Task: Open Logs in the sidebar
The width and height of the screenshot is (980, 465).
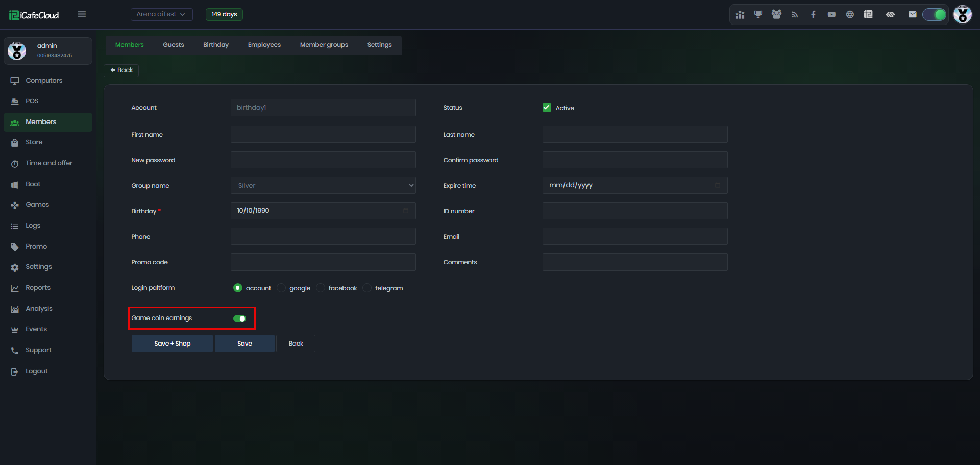Action: 48,226
